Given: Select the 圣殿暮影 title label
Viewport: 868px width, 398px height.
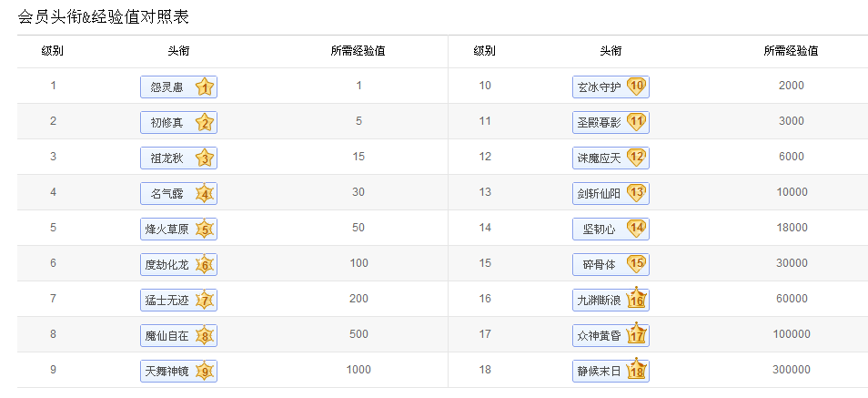Looking at the screenshot, I should tap(599, 123).
